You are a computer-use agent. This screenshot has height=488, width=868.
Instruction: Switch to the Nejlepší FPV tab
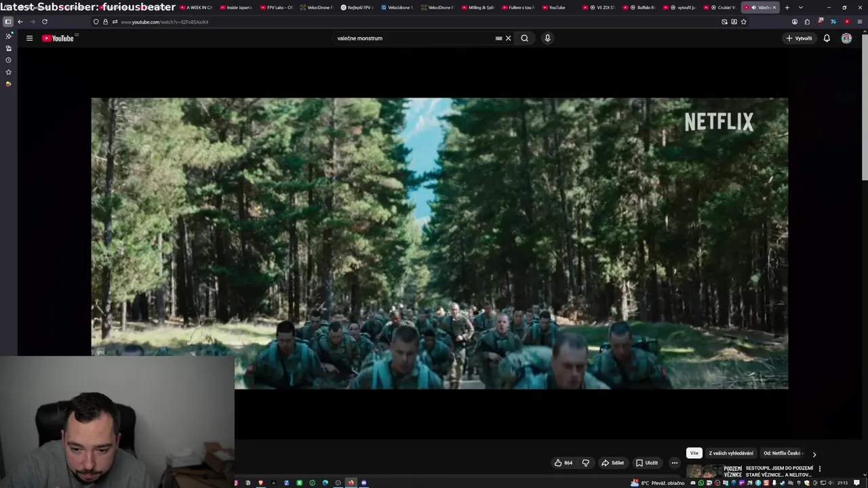point(357,7)
